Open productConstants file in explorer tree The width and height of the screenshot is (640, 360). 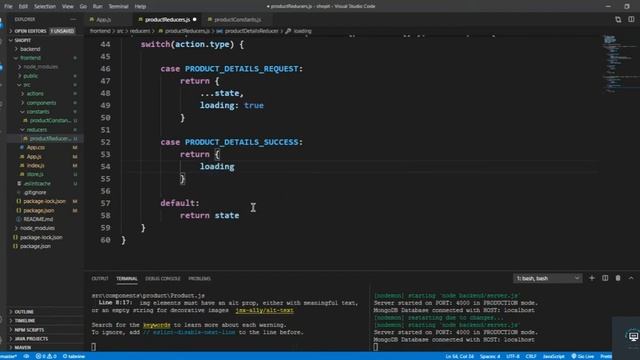[50, 121]
